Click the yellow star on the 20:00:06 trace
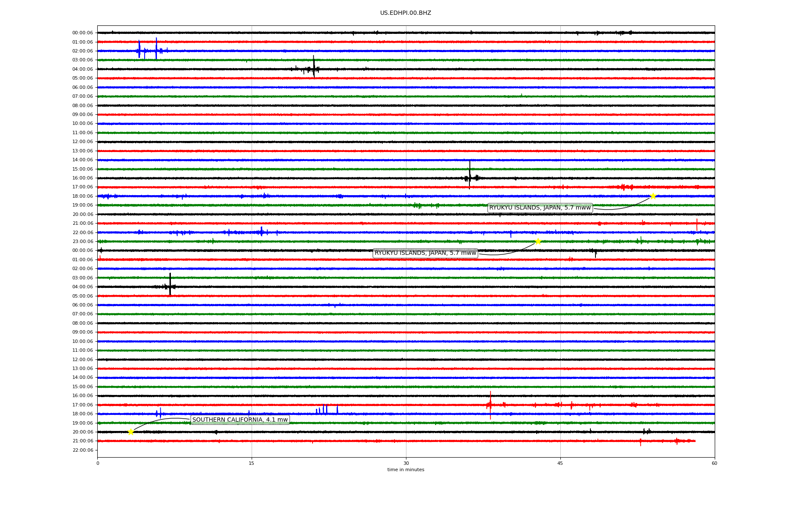This screenshot has height=508, width=812. pos(131,432)
